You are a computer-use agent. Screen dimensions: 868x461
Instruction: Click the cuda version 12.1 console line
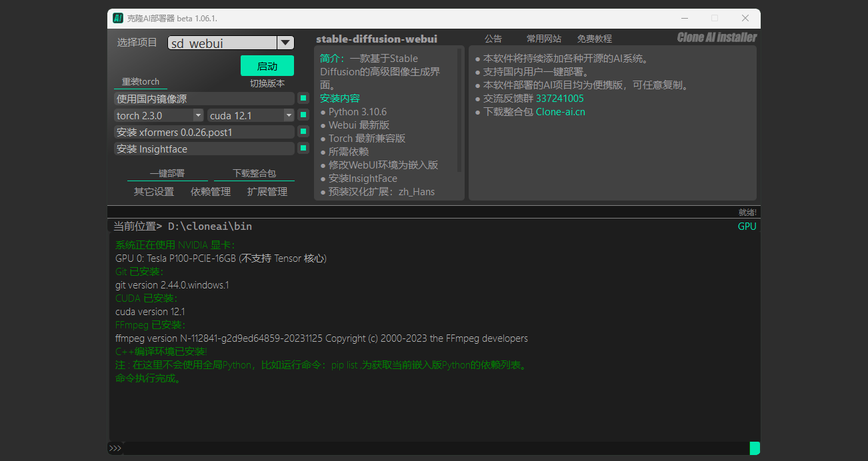(x=150, y=312)
